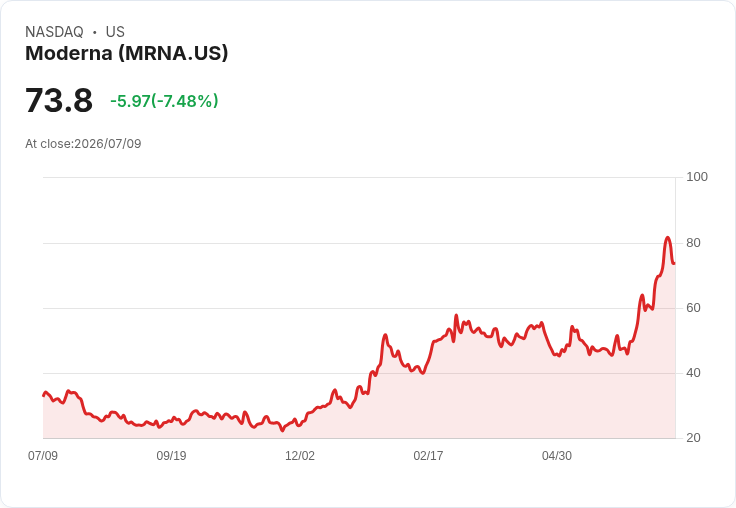
Task: Click the 02/17 date axis label
Action: pos(428,455)
